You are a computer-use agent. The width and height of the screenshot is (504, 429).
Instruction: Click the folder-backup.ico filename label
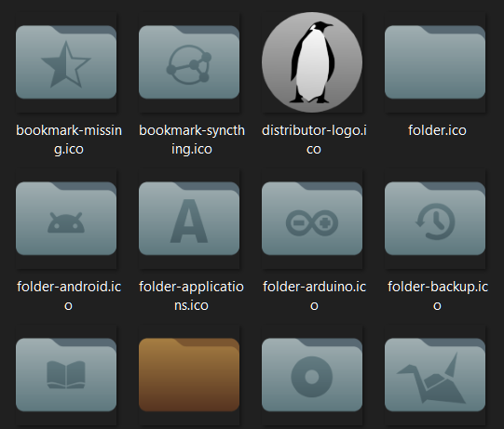[438, 296]
